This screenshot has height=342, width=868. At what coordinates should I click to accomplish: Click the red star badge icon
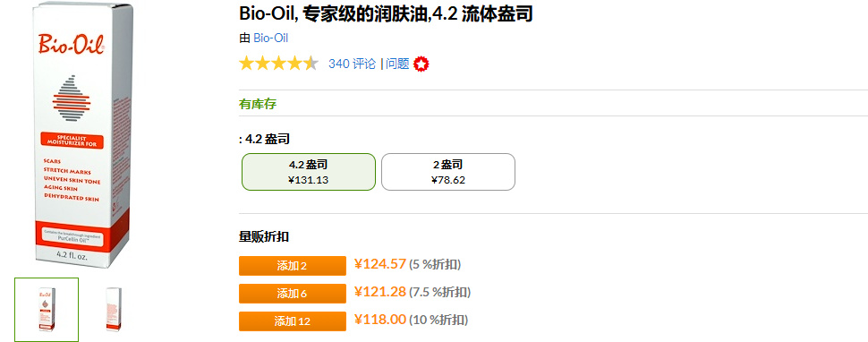tap(421, 64)
